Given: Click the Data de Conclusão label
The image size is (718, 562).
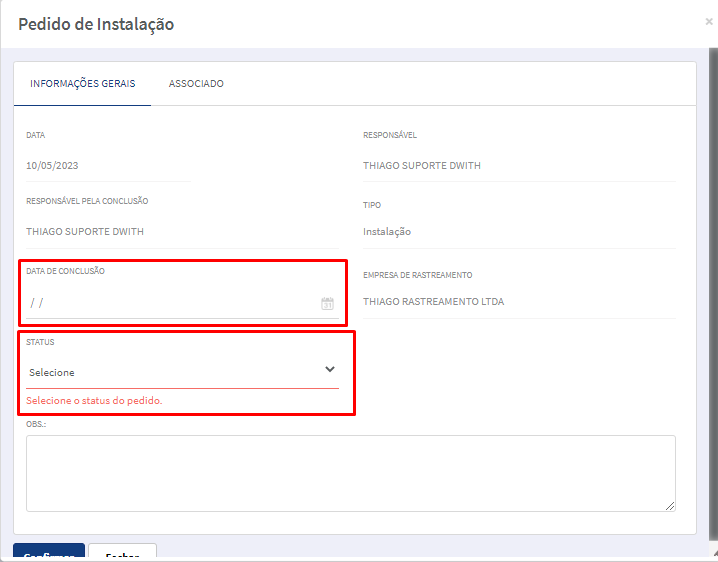Looking at the screenshot, I should pyautogui.click(x=65, y=271).
